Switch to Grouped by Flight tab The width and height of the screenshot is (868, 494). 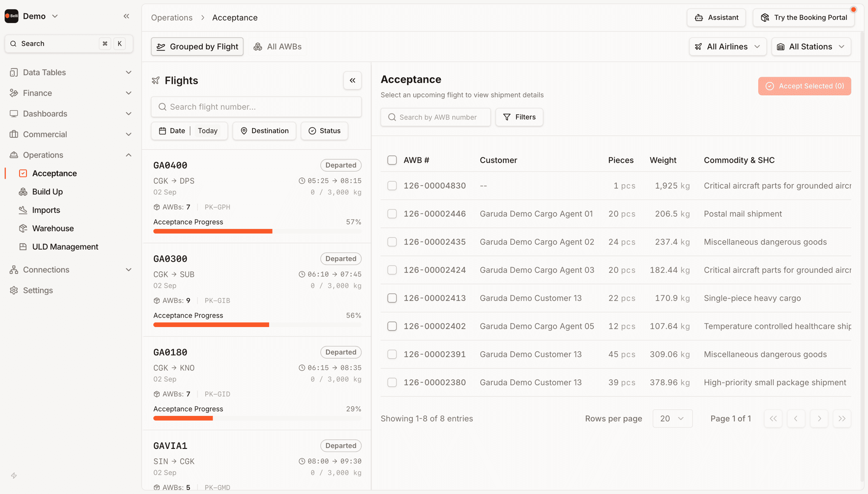click(x=197, y=47)
